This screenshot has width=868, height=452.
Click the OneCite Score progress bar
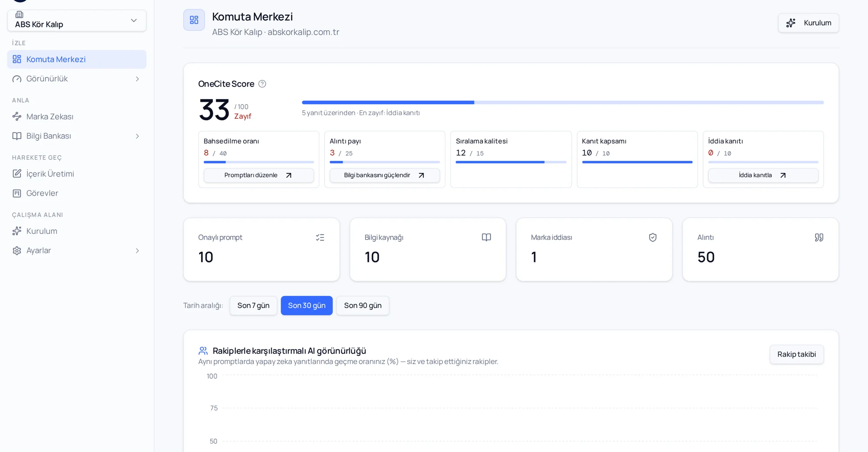562,102
